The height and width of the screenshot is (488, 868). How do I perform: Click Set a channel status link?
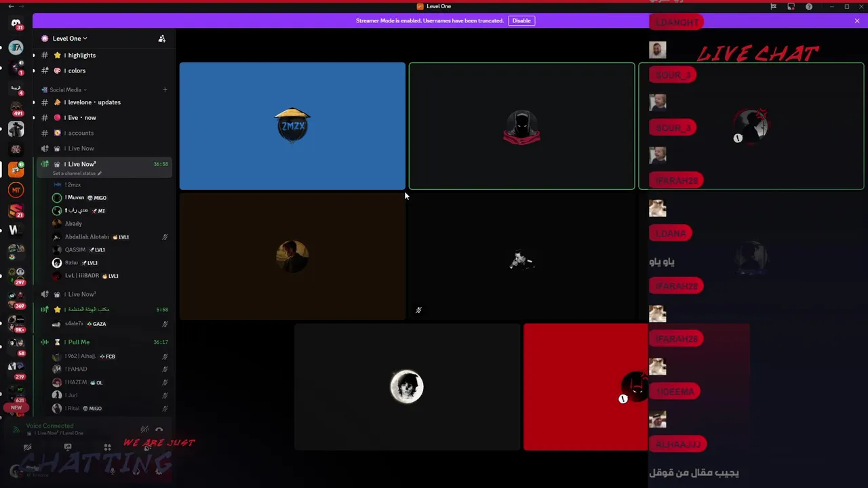click(x=77, y=174)
